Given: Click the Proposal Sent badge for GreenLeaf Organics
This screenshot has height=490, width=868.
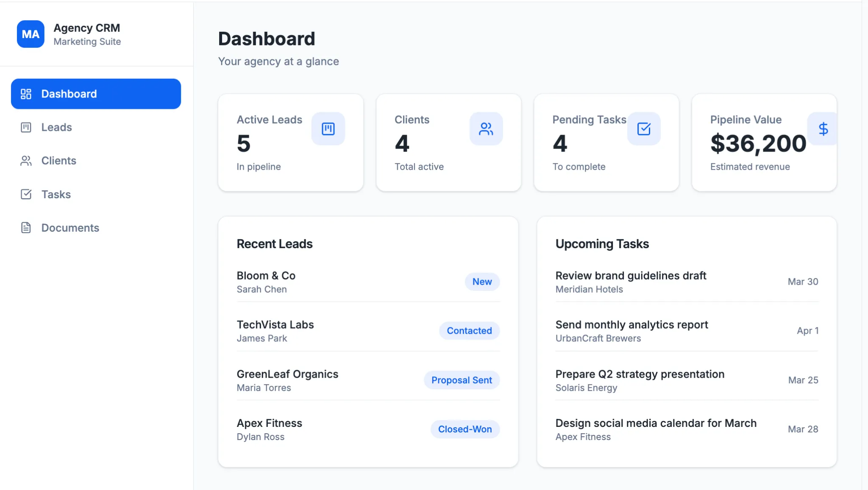Looking at the screenshot, I should pos(462,380).
